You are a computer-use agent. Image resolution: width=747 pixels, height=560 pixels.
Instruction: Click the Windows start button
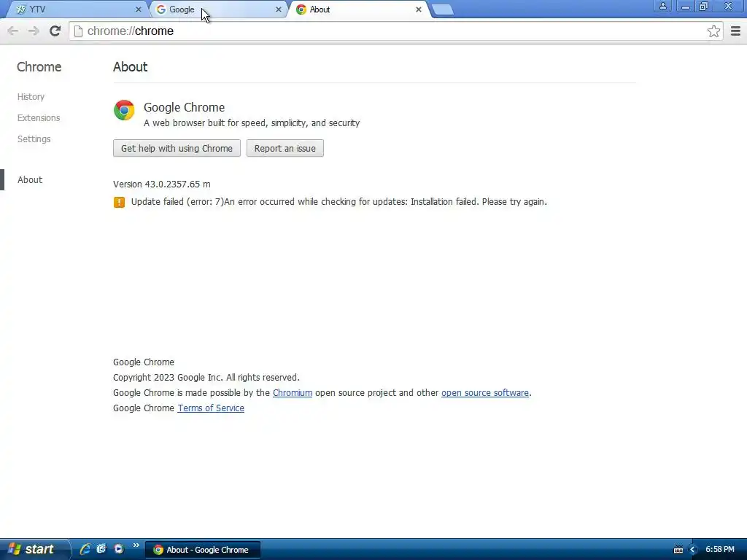[34, 549]
